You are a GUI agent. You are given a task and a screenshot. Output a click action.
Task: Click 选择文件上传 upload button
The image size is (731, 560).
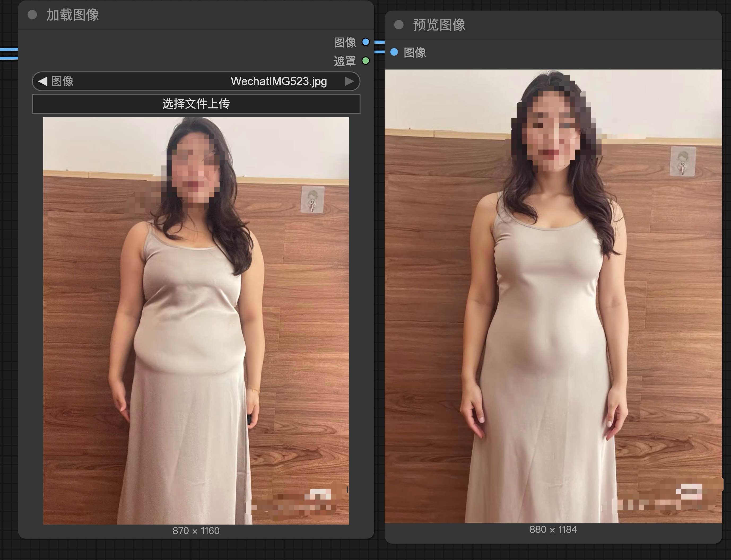point(196,104)
